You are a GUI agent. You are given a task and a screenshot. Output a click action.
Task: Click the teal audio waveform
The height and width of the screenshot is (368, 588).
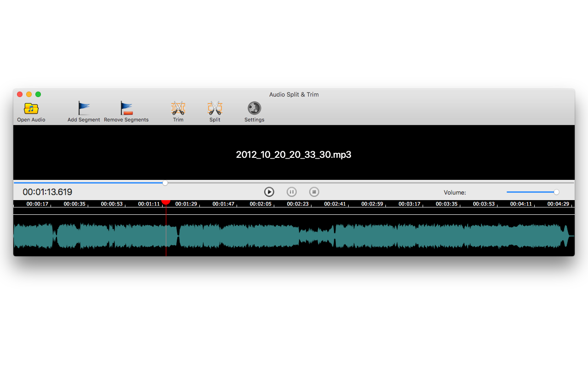coord(294,236)
